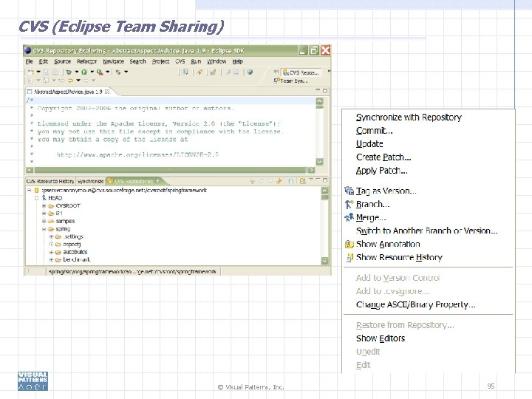
Task: Select Switch to Another Branch or Version
Action: [427, 231]
